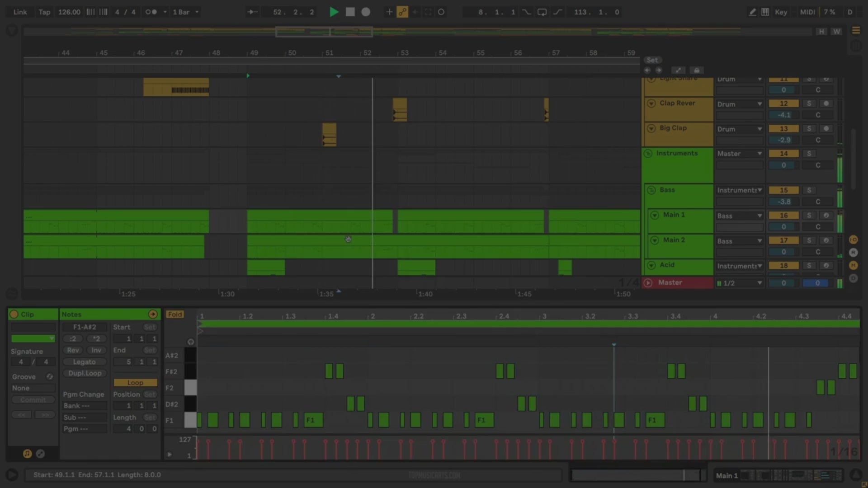Select Clap Rever volume value -4.1

[x=784, y=115]
